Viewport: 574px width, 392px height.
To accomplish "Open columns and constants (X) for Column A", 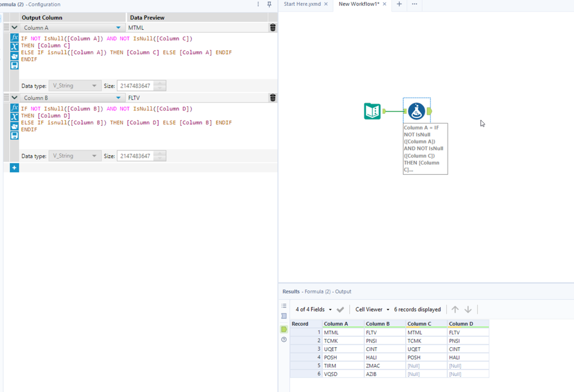I will tap(14, 47).
